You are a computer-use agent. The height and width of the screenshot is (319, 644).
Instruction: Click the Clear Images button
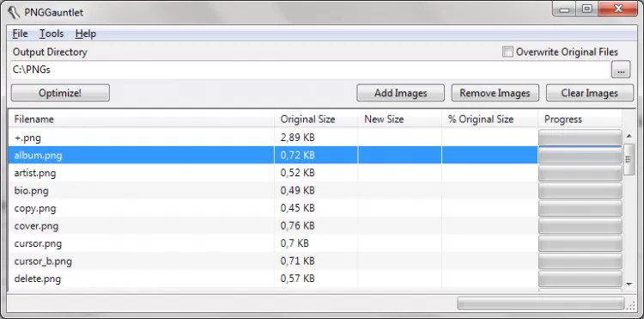(589, 93)
